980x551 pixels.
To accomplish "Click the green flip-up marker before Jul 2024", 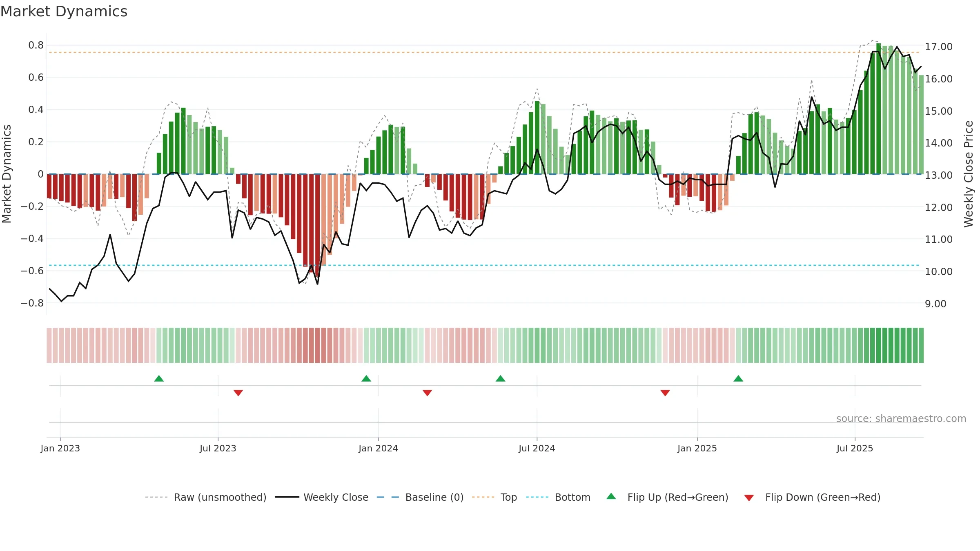I will 500,378.
